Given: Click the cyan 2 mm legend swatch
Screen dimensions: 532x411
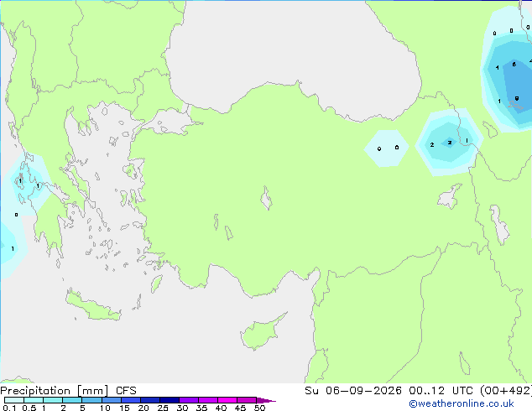Looking at the screenshot, I should [72, 400].
